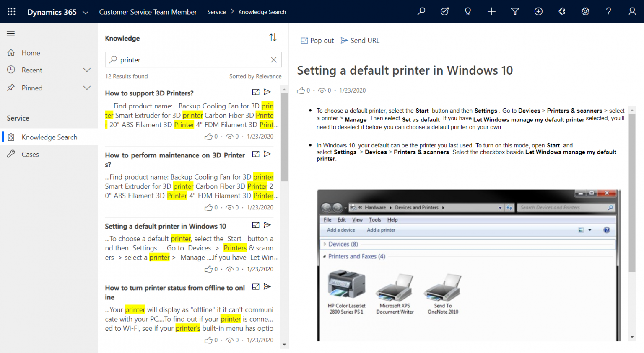This screenshot has height=353, width=644.
Task: Send URL of the default printer result
Action: pos(267,225)
